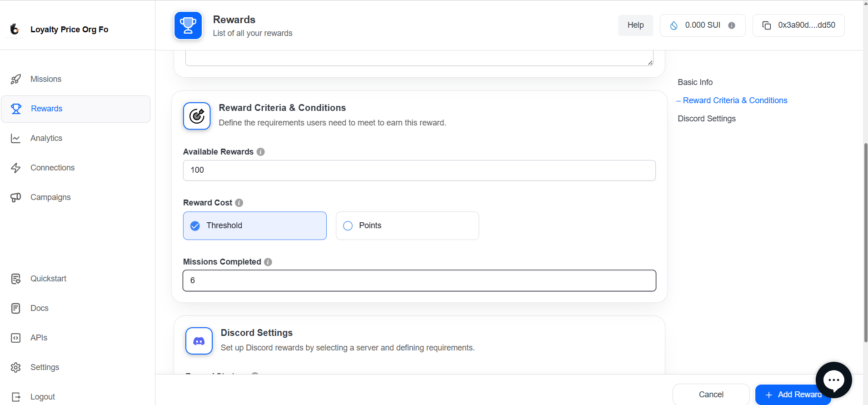Image resolution: width=868 pixels, height=405 pixels.
Task: Open the Analytics chart icon
Action: point(16,138)
